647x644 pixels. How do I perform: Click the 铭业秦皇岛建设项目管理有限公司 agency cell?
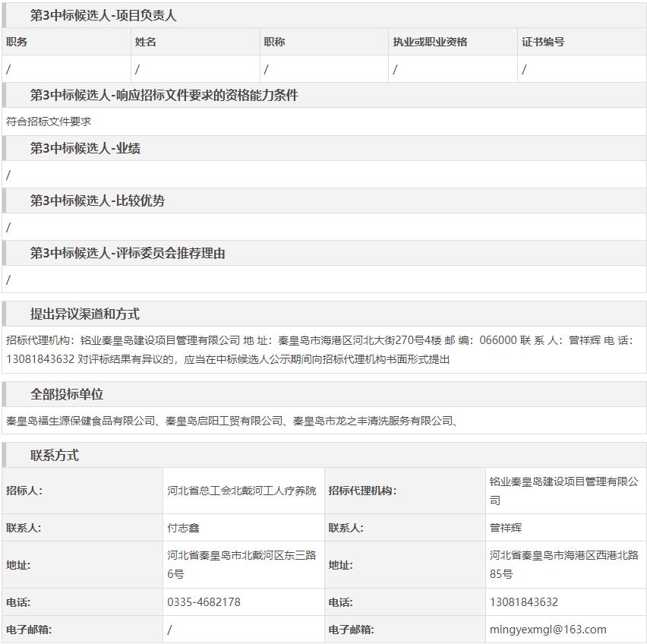563,491
